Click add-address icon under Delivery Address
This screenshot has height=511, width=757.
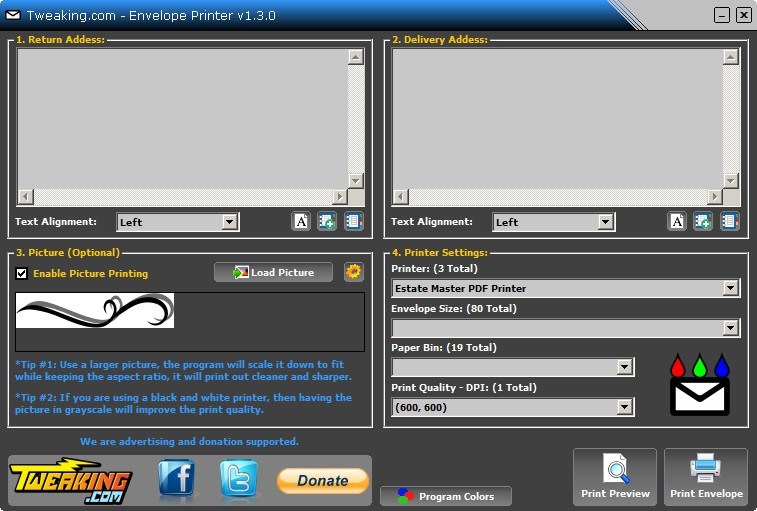(703, 221)
